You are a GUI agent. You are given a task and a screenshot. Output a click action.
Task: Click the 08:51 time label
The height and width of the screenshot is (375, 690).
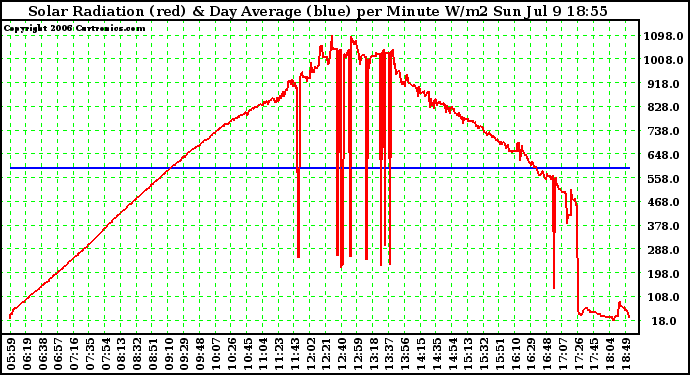153,354
